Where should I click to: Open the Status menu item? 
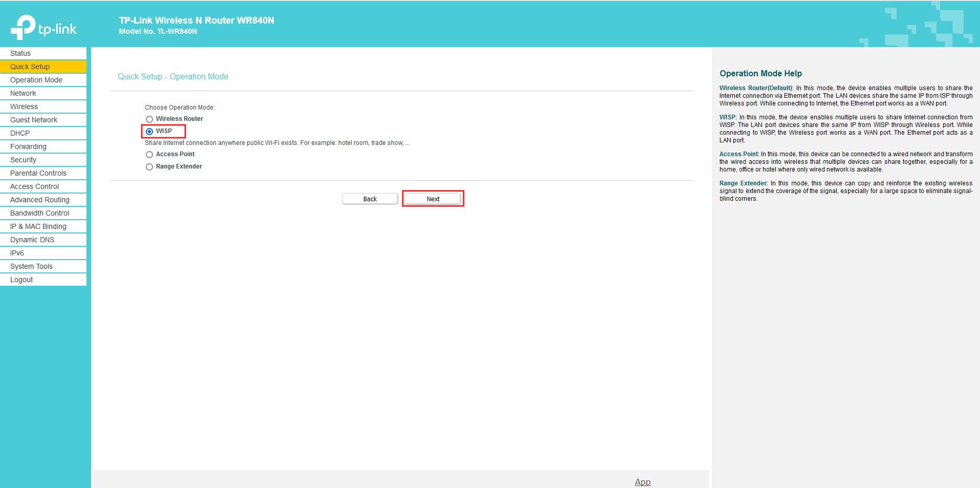[x=43, y=53]
